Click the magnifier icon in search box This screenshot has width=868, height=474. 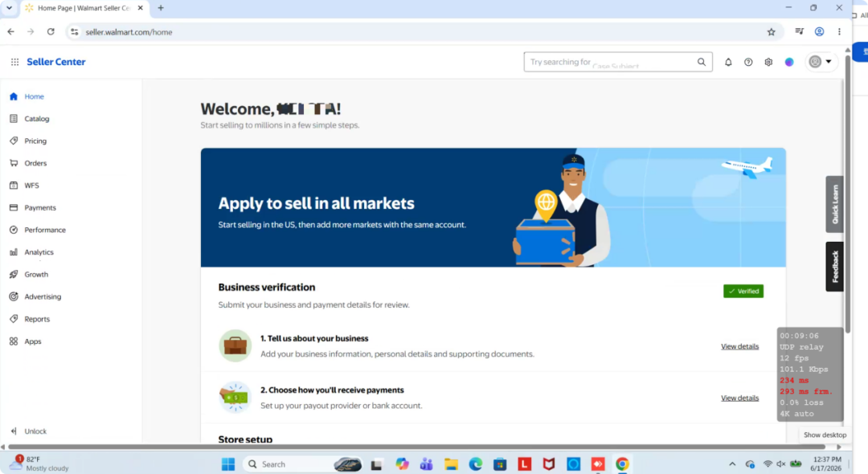702,62
